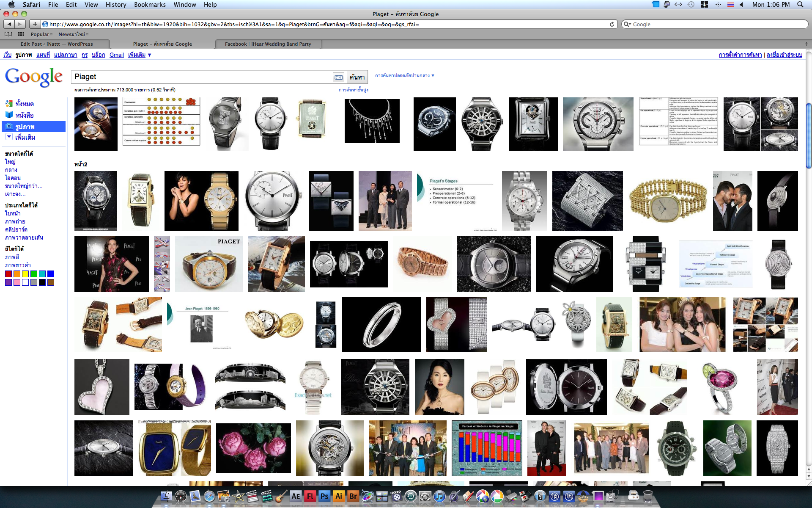Launch GarageBand guitar icon in the Dock
This screenshot has height=508, width=812.
click(x=281, y=496)
